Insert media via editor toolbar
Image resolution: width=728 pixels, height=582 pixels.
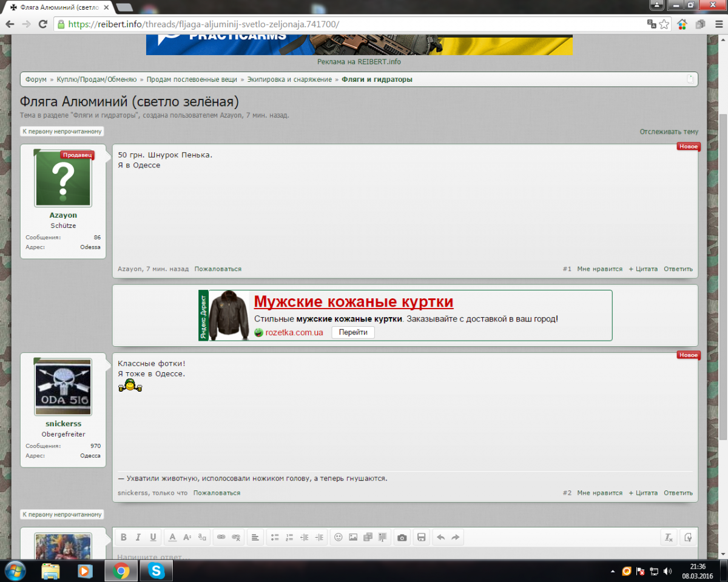pos(368,537)
